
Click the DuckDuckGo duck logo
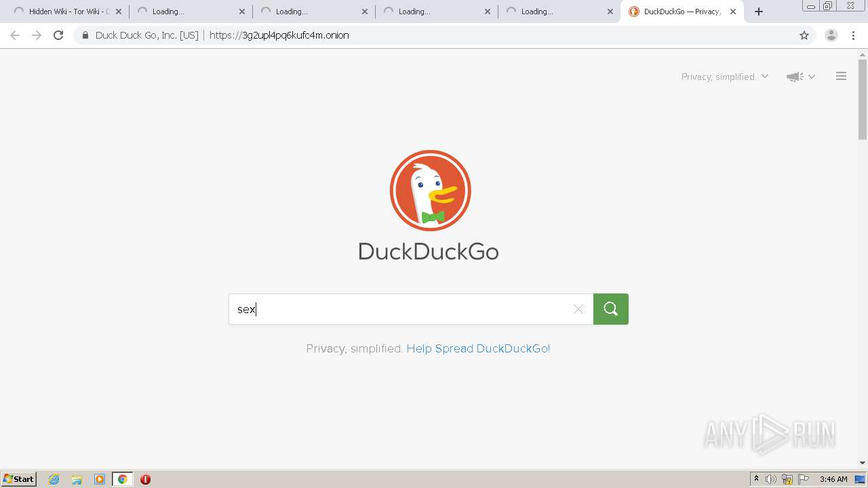(430, 190)
